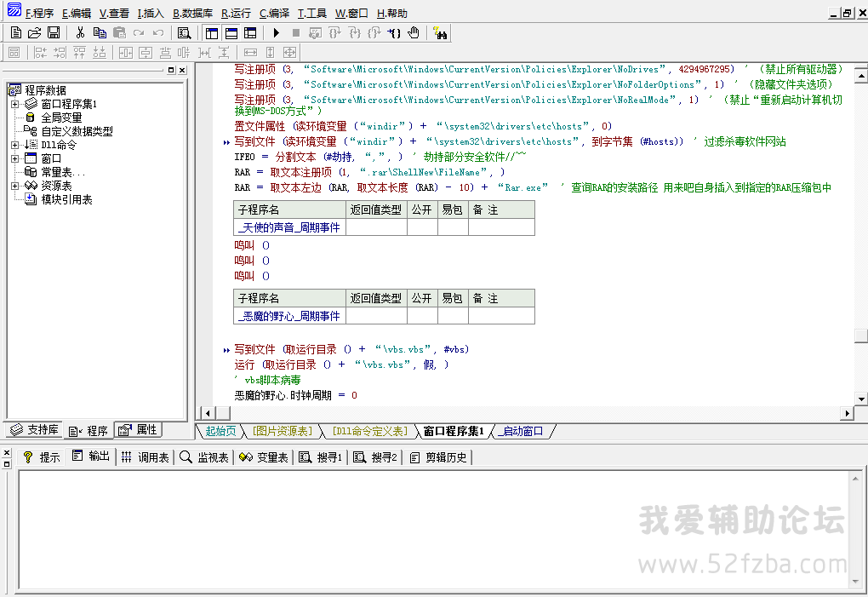The image size is (868, 597).
Task: Copy the selected code
Action: pos(100,33)
